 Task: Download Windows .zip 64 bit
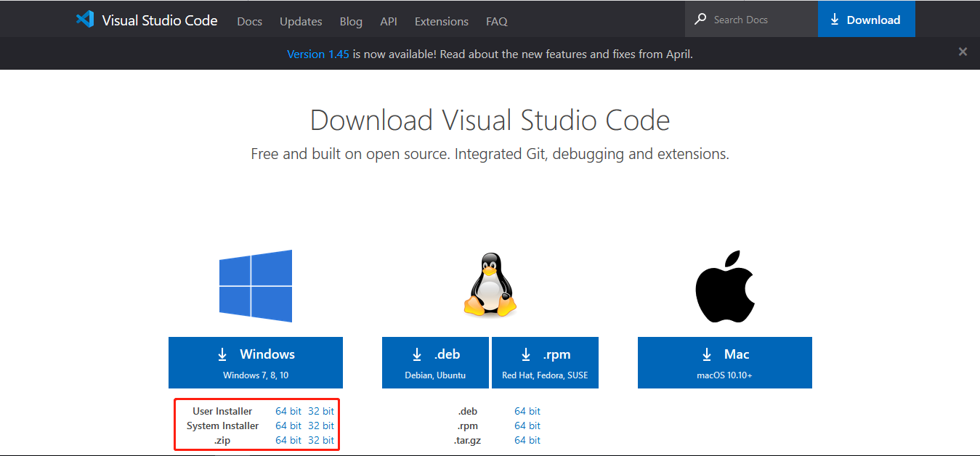pyautogui.click(x=288, y=440)
